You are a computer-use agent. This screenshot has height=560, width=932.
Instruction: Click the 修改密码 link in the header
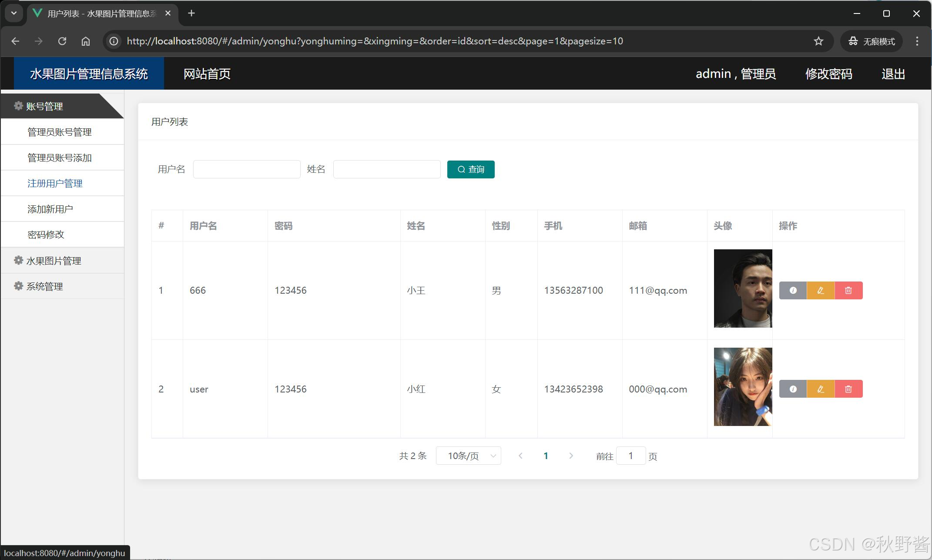coord(828,74)
